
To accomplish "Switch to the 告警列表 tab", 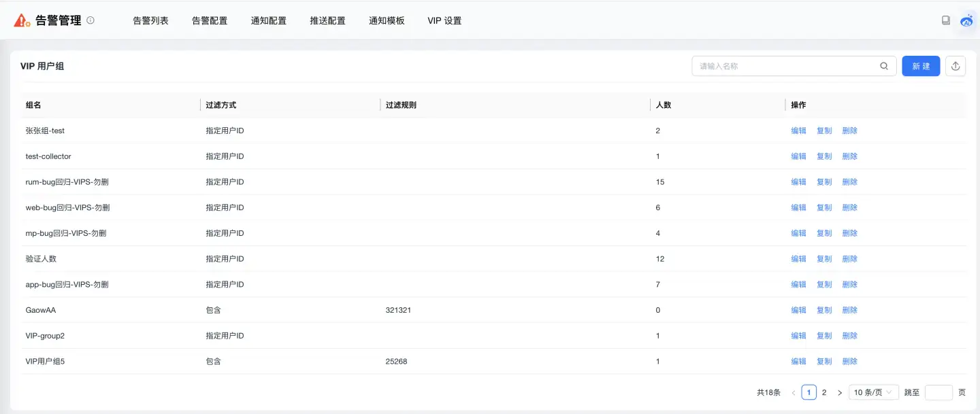I will tap(150, 20).
